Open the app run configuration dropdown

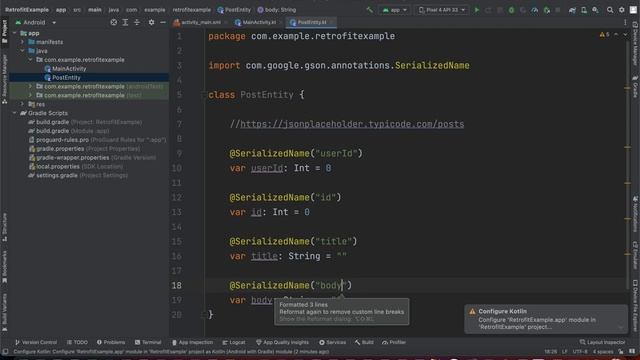click(394, 10)
